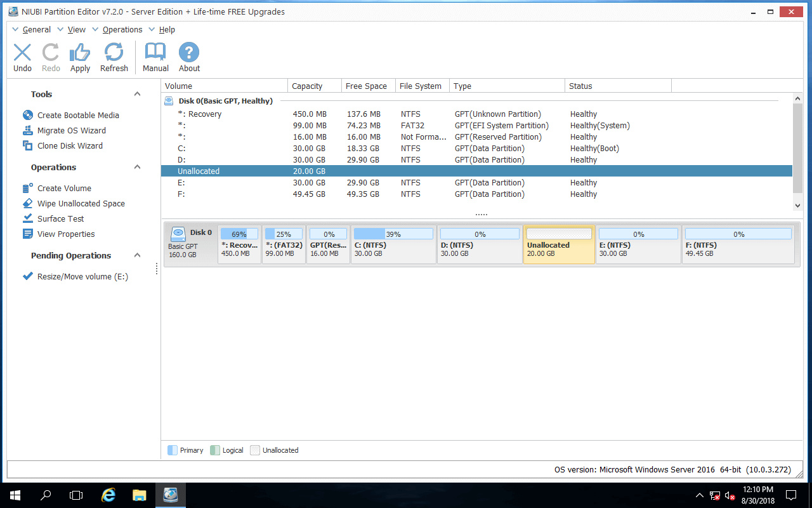Click the Wipe Unallocated Space eraser icon

[x=28, y=203]
